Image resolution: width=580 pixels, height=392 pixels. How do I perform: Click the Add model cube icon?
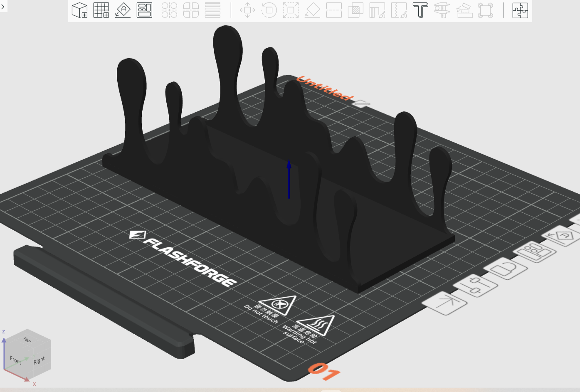pos(79,10)
